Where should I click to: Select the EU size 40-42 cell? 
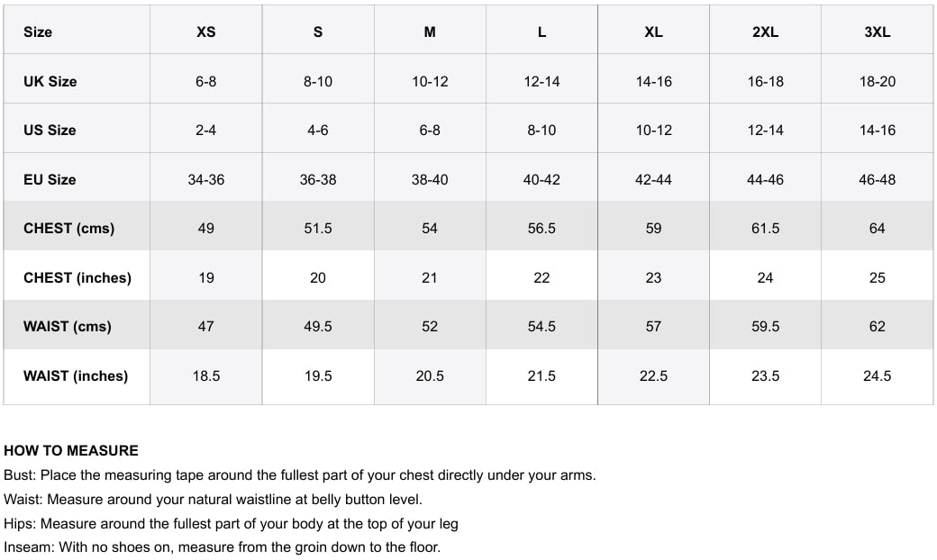pos(541,179)
